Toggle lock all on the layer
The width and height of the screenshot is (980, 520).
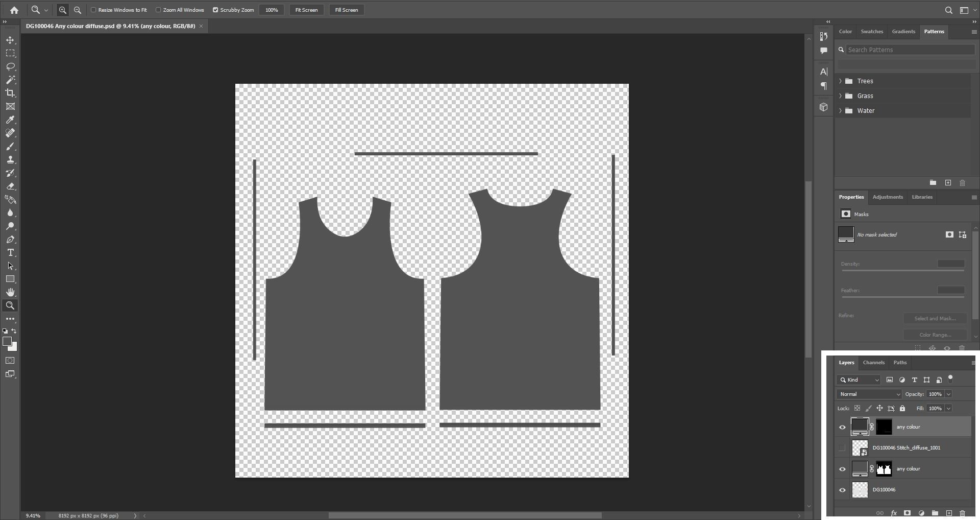902,408
